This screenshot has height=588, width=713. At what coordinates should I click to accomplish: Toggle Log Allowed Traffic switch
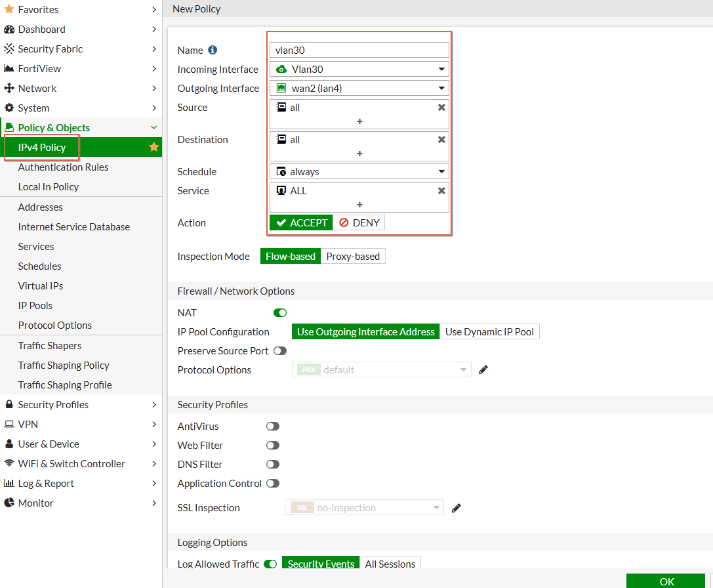[270, 564]
